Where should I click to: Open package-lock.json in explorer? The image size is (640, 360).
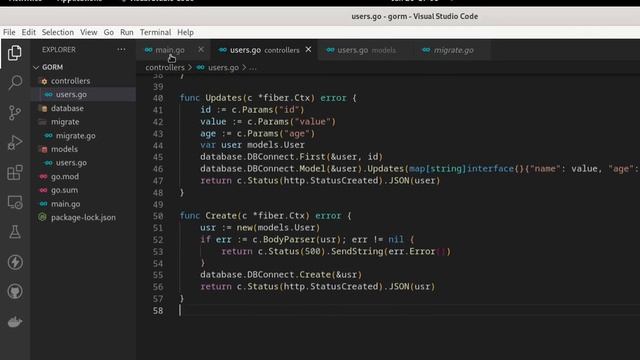83,218
